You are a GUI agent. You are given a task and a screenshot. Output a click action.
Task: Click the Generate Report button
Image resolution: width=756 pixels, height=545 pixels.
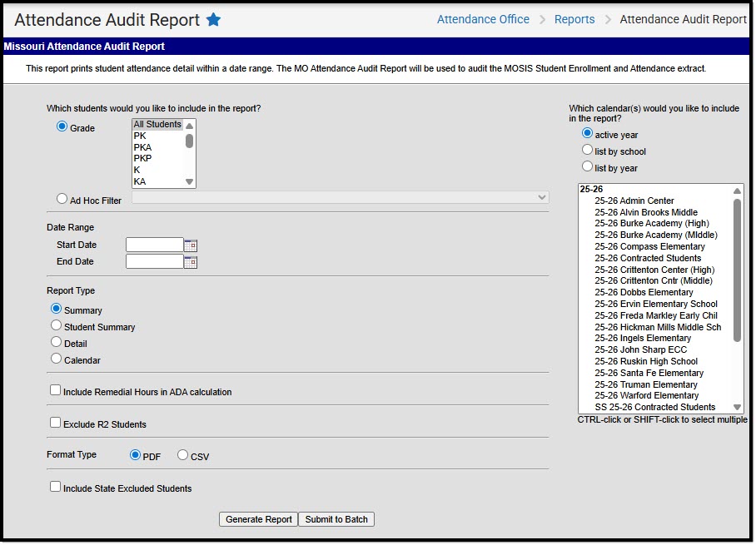pyautogui.click(x=256, y=518)
